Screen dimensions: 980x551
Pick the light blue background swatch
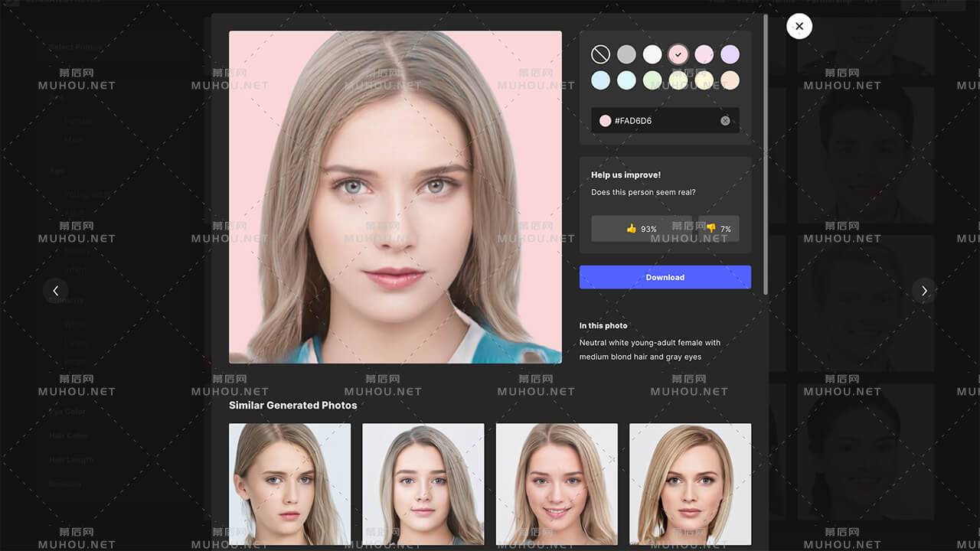pos(601,80)
